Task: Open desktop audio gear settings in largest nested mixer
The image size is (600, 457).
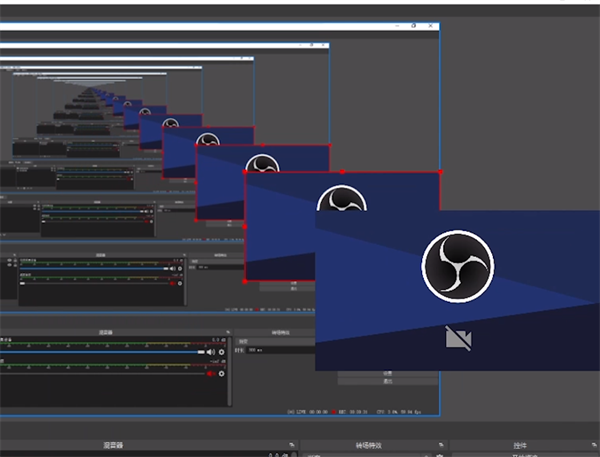Action: [222, 352]
